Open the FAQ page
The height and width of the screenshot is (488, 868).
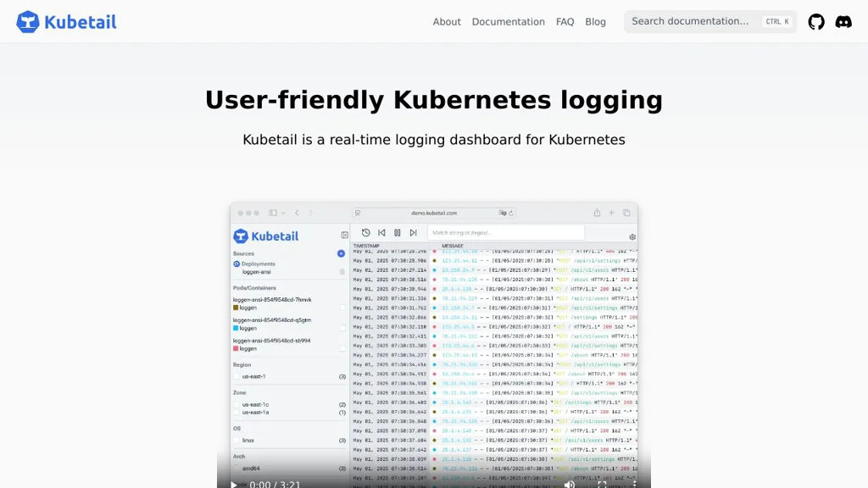(565, 21)
